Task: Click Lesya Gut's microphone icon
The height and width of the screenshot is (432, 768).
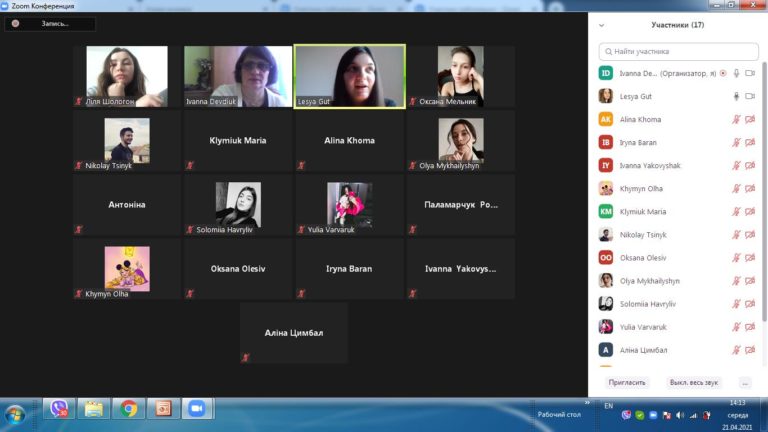Action: pyautogui.click(x=736, y=96)
